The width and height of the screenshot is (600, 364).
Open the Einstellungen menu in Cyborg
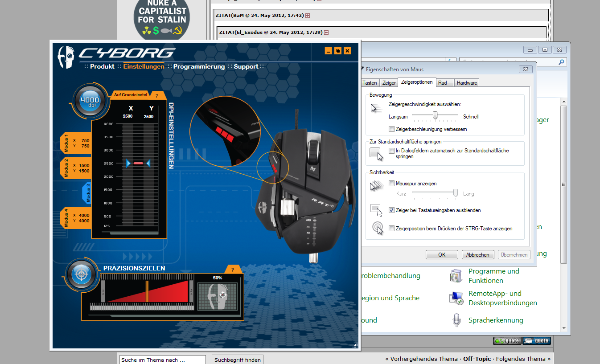(144, 66)
